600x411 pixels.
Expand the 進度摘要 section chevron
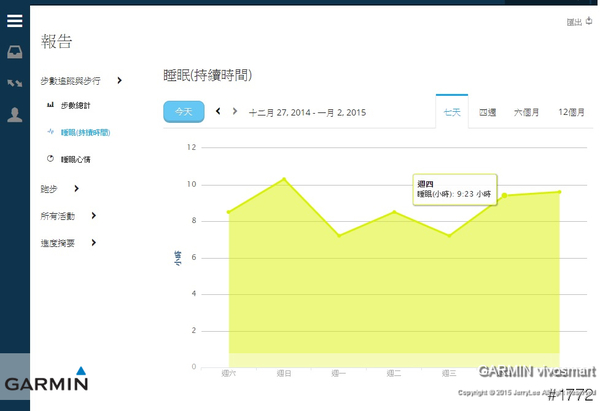93,243
